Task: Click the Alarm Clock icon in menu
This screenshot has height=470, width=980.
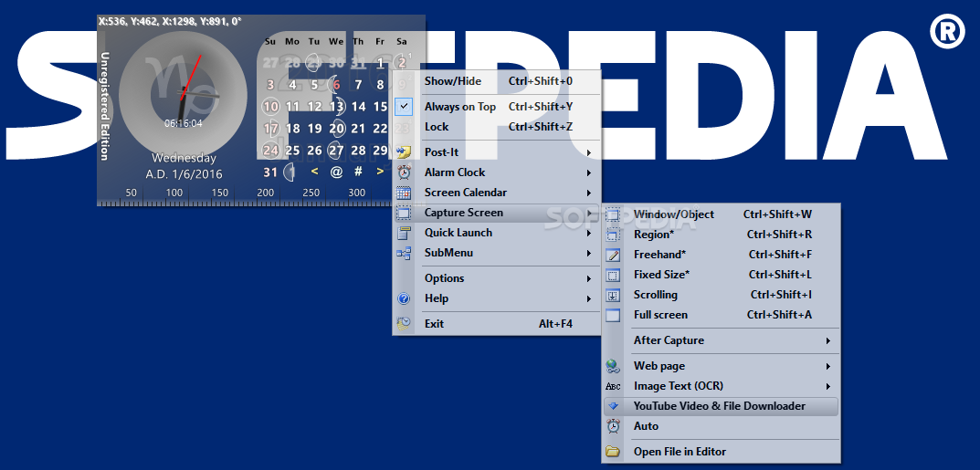Action: click(x=404, y=172)
